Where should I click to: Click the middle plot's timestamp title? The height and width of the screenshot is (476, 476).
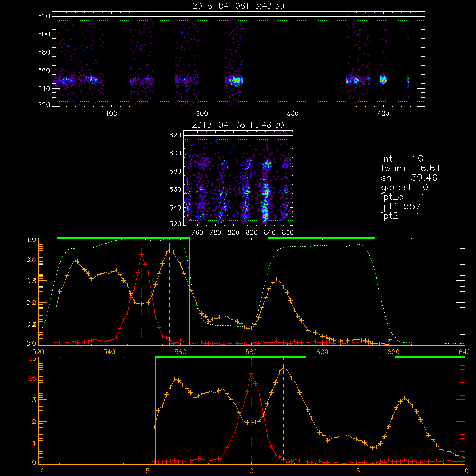[238, 125]
